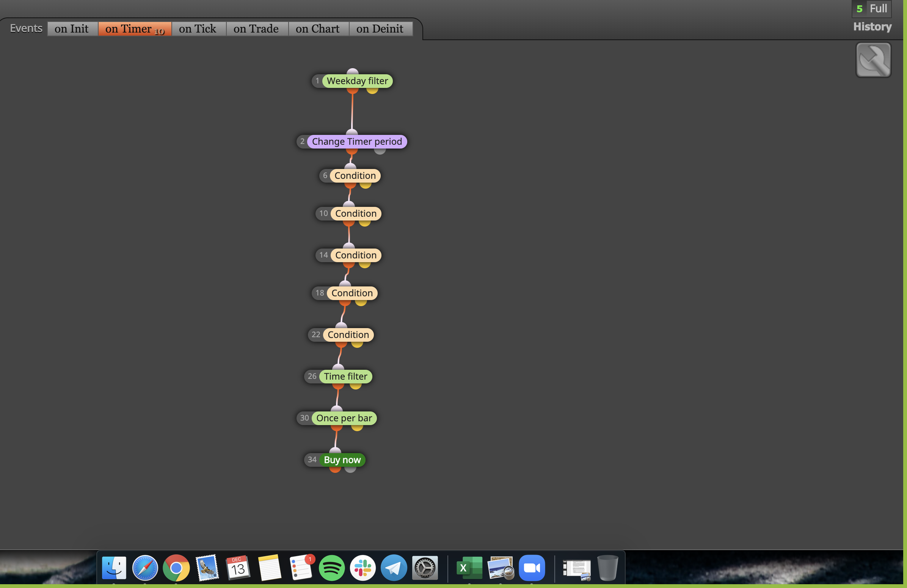Select the Change Timer period block
907x588 pixels.
[357, 141]
